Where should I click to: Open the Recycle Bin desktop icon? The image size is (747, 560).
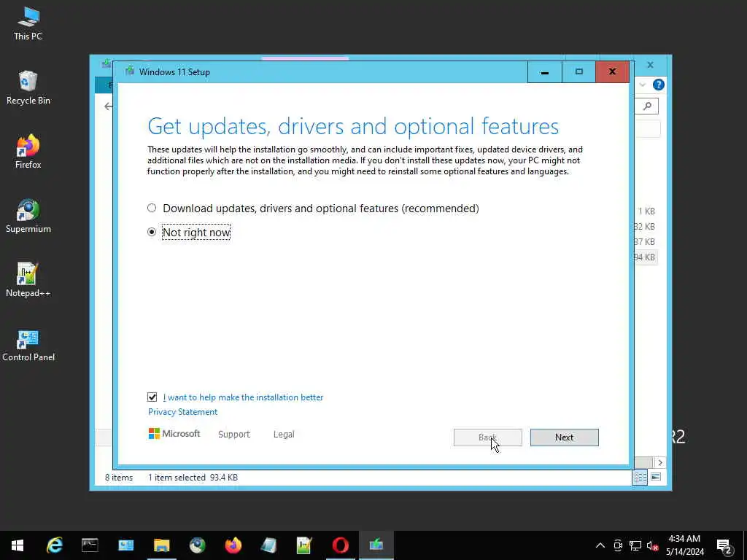pos(28,87)
